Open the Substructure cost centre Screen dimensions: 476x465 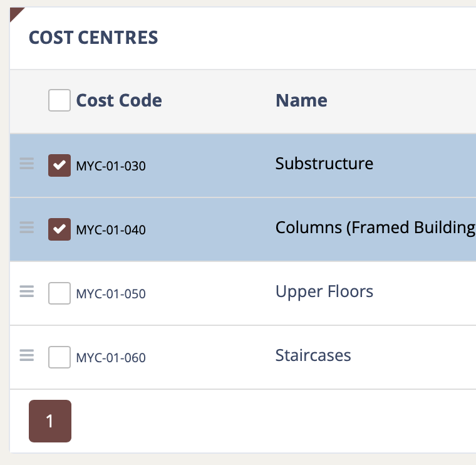324,164
